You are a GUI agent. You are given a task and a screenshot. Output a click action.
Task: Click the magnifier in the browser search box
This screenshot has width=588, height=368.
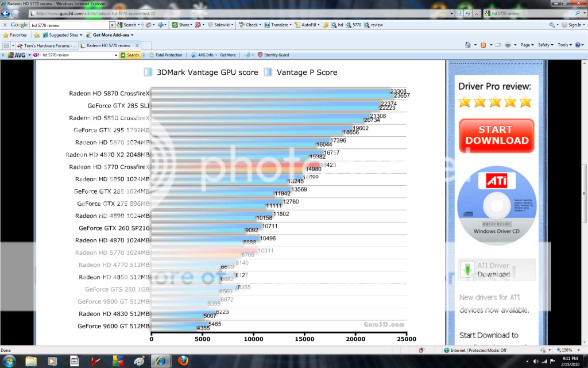click(578, 14)
